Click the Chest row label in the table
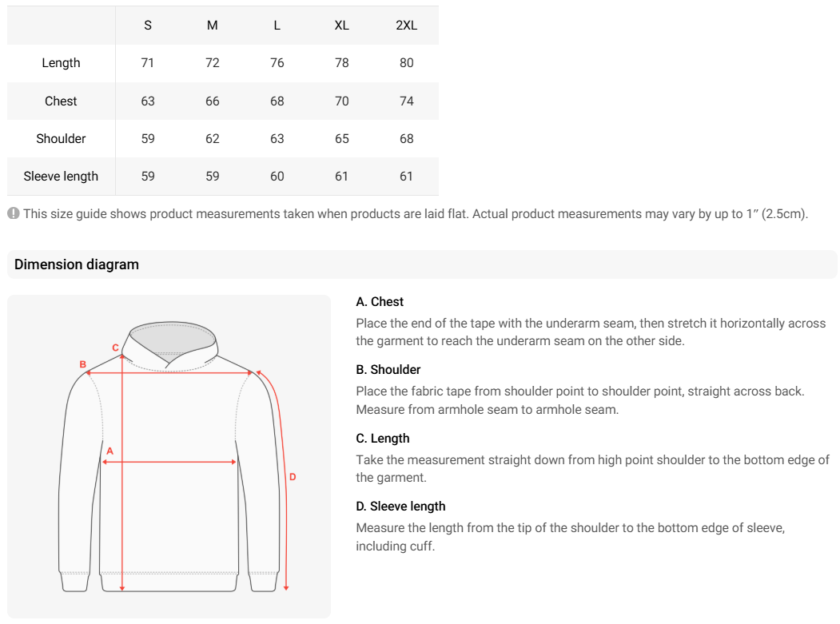Viewport: 840px width, 624px height. 62,101
